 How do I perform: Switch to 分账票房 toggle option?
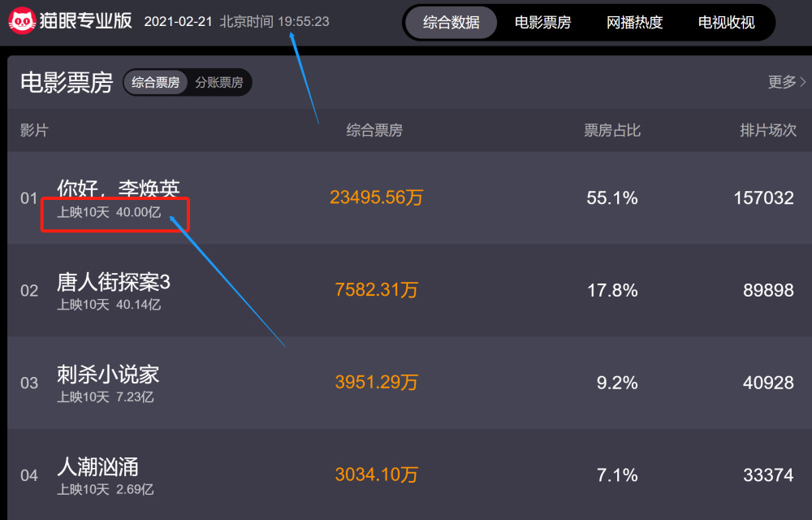(x=219, y=82)
